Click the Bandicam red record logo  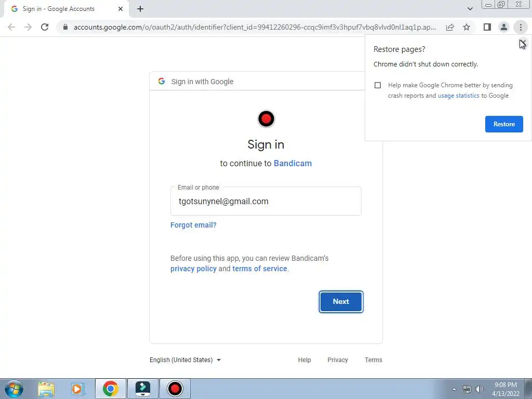[266, 119]
